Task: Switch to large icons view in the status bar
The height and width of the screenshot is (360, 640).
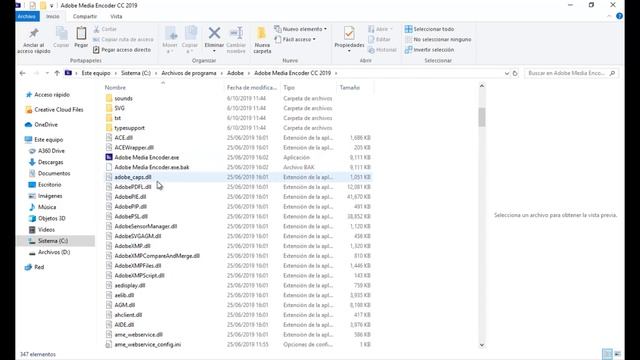Action: [x=618, y=354]
